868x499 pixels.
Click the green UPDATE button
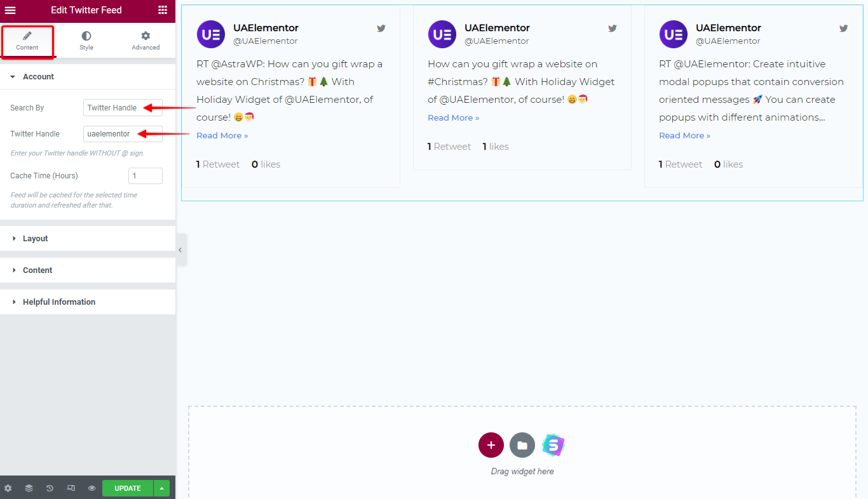128,488
